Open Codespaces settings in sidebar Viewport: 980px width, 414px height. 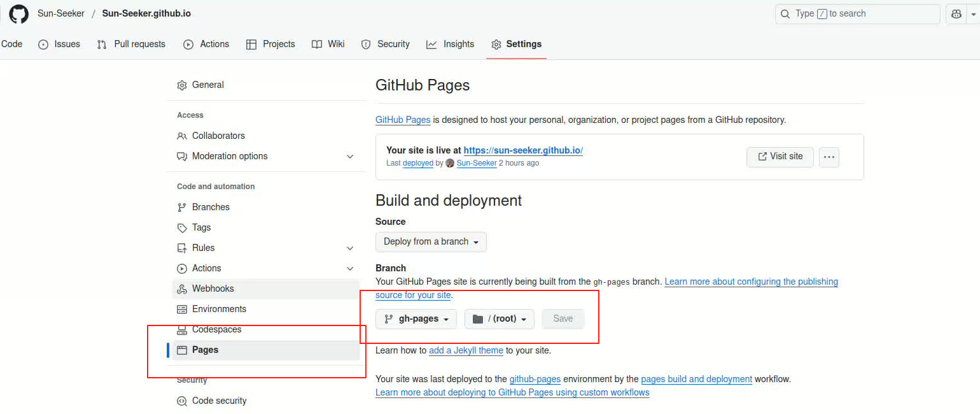point(216,329)
